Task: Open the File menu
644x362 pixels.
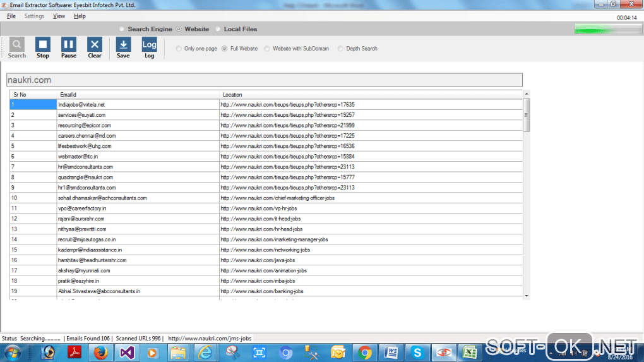Action: (11, 16)
